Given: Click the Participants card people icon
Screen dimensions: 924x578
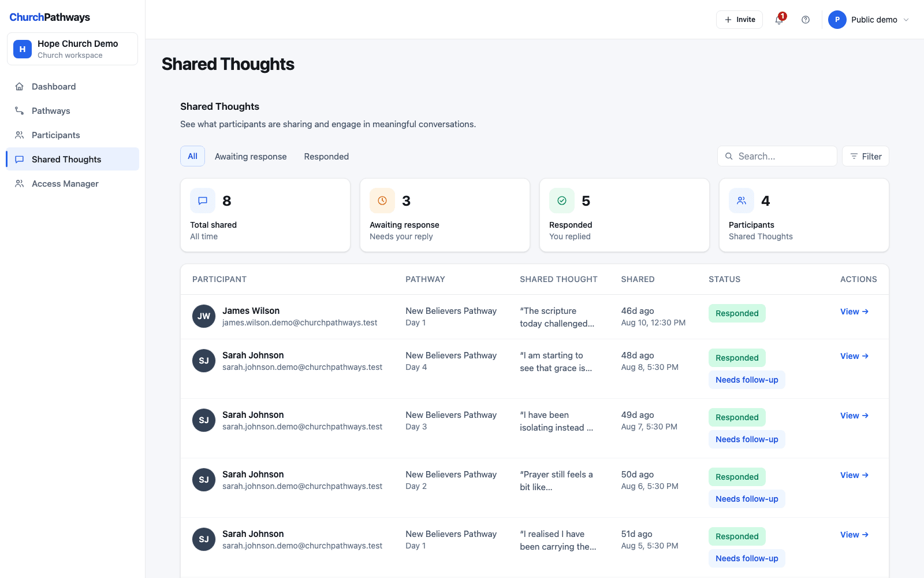Looking at the screenshot, I should pos(742,201).
